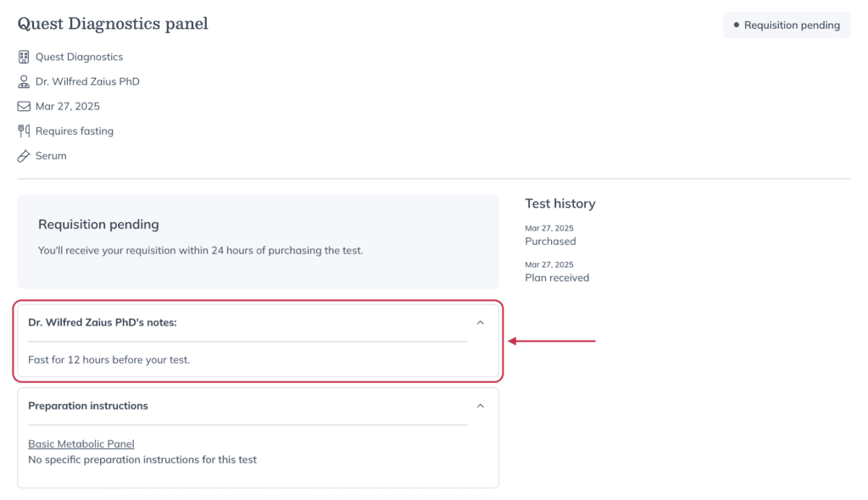Click the Test history heading
Viewport: 868px width, 500px height.
[x=560, y=203]
